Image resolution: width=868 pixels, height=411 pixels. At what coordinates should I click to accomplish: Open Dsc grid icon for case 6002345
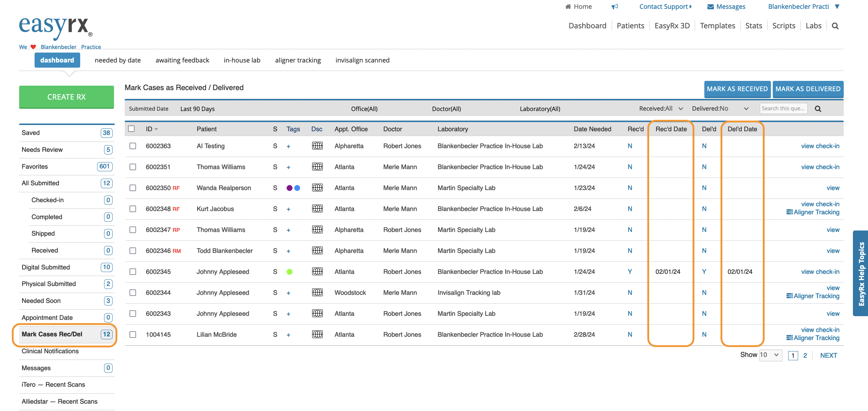click(x=317, y=272)
